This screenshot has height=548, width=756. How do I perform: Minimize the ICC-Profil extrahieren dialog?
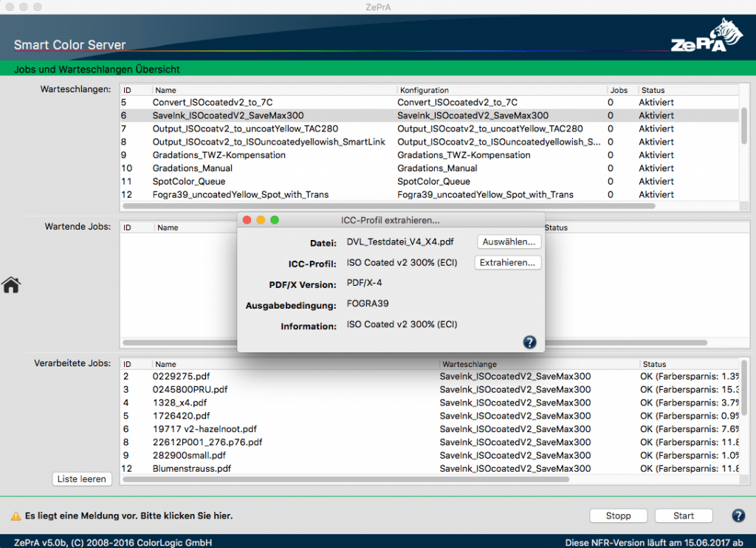click(261, 220)
